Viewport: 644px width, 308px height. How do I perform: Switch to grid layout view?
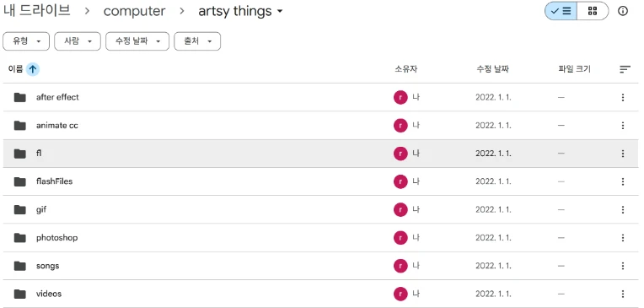(x=593, y=11)
